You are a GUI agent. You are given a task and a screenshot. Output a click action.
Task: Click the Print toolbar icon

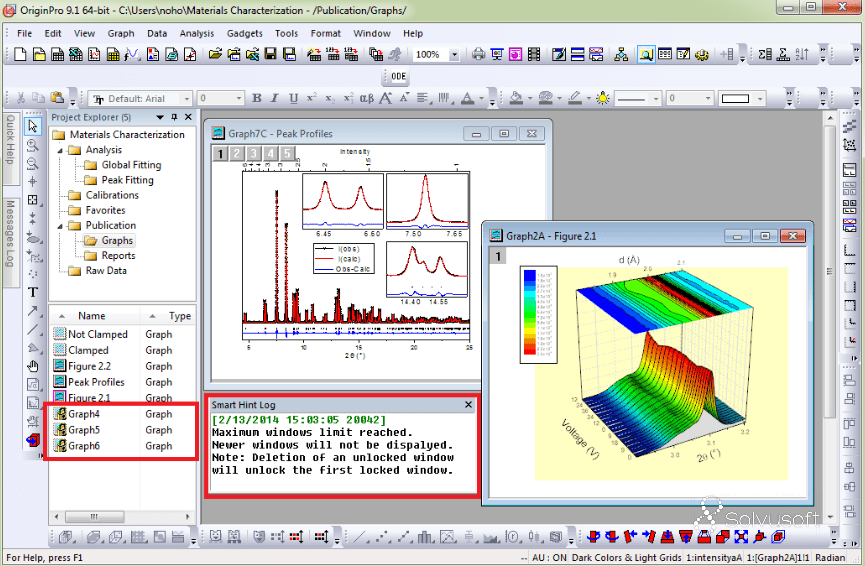[x=478, y=54]
